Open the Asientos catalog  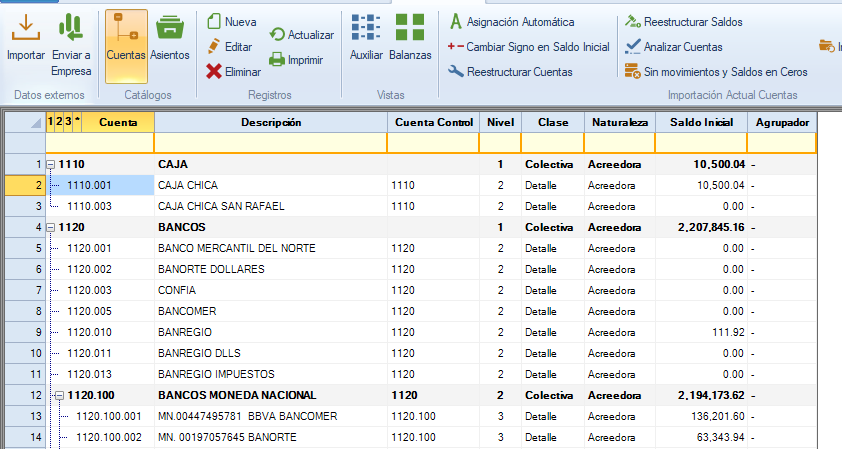click(169, 29)
